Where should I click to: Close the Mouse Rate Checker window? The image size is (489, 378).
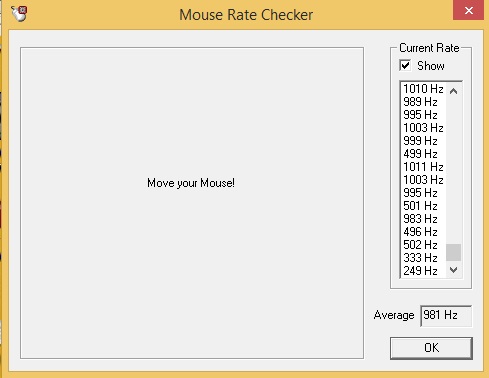coord(468,10)
